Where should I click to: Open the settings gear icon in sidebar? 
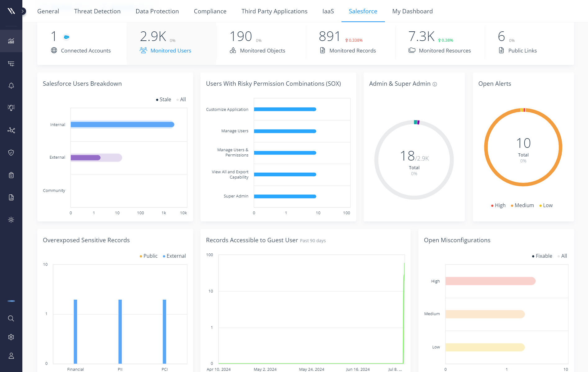click(11, 337)
